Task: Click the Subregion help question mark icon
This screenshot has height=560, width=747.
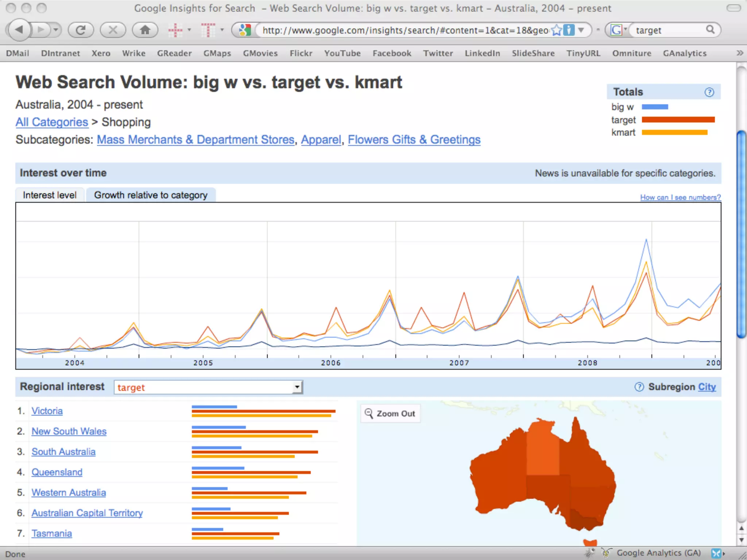Action: tap(639, 387)
